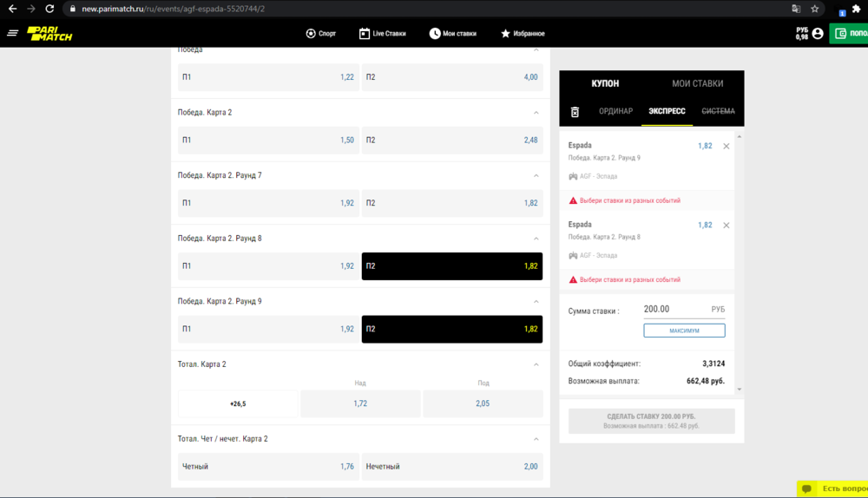Screen dimensions: 868x498
Task: Click the browser forward arrow
Action: 31,9
